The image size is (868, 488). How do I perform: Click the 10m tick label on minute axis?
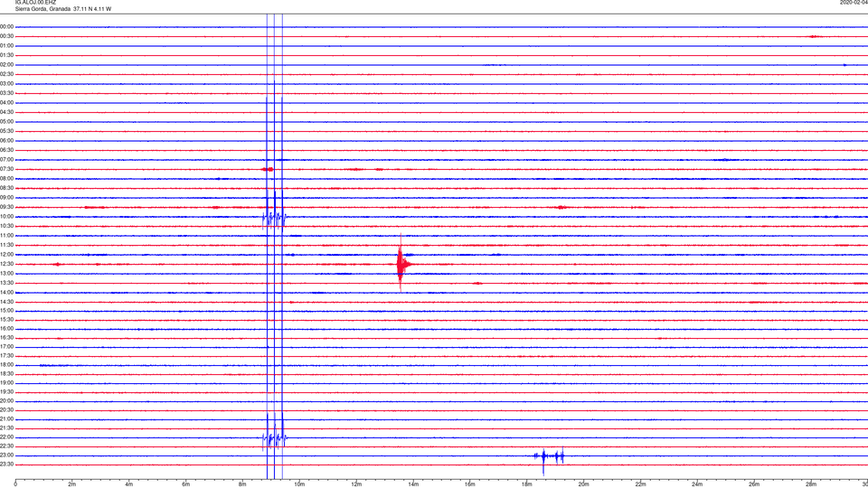click(299, 484)
